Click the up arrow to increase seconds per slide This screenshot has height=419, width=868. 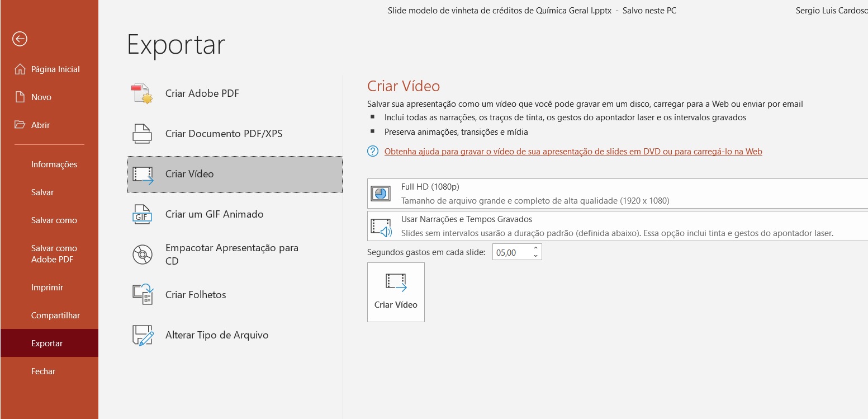coord(535,248)
